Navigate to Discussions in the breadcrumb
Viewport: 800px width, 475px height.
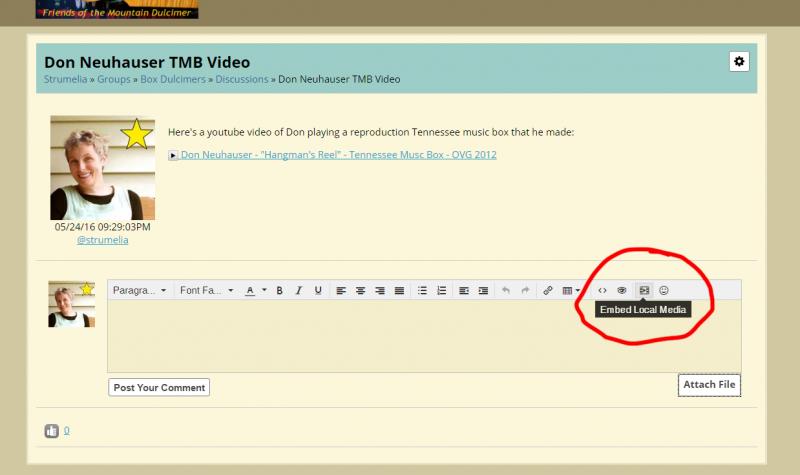(x=242, y=79)
